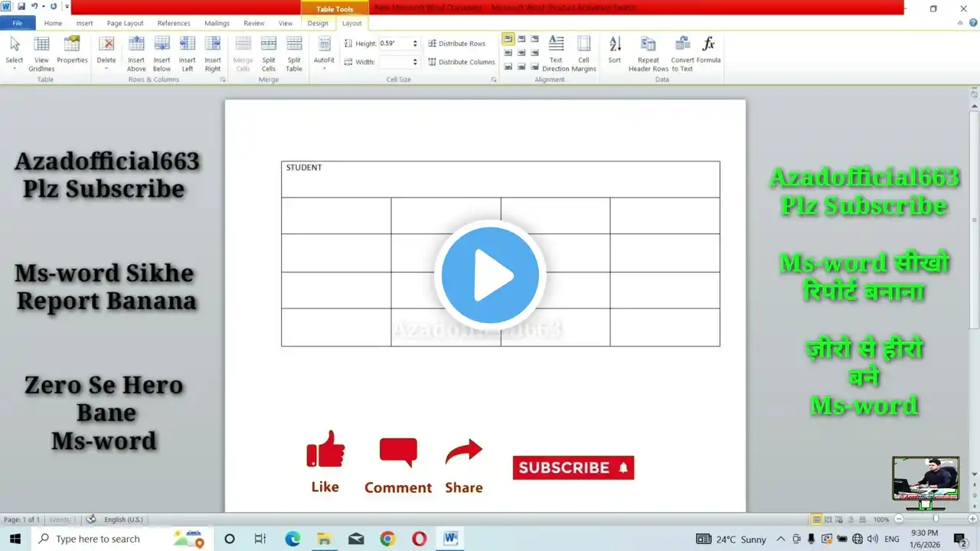Open Microsoft Edge from the taskbar
Image resolution: width=980 pixels, height=551 pixels.
click(292, 539)
